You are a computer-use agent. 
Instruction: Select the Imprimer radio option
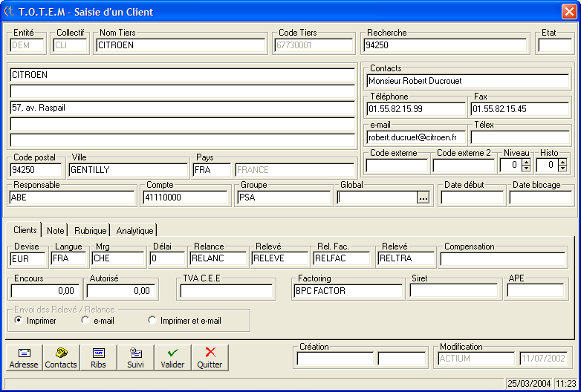(18, 320)
